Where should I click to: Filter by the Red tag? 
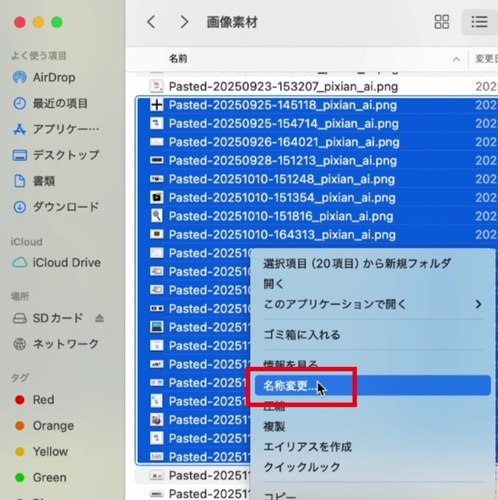[35, 400]
